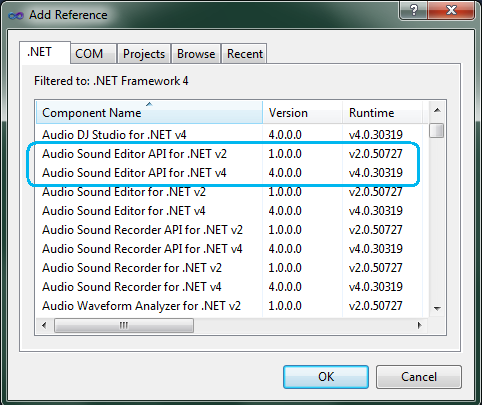The height and width of the screenshot is (405, 482).
Task: Click version 4.0.0.0 of Audio DJ Studio
Action: (x=285, y=135)
